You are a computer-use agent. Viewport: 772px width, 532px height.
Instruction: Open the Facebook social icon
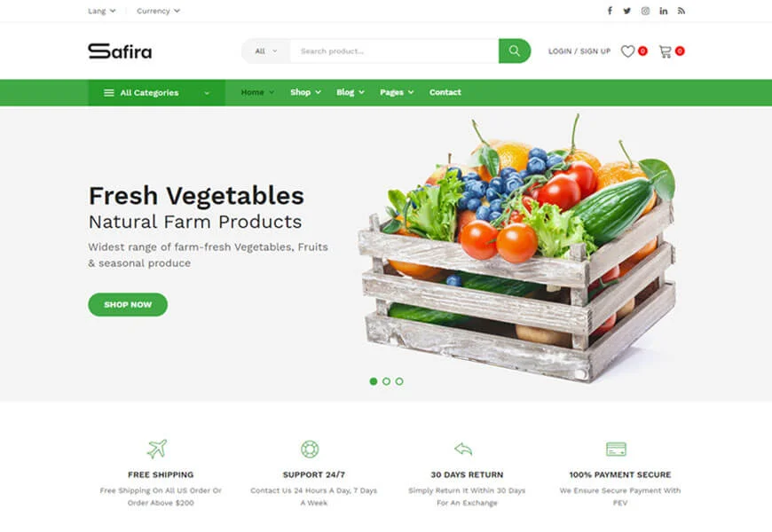tap(610, 11)
